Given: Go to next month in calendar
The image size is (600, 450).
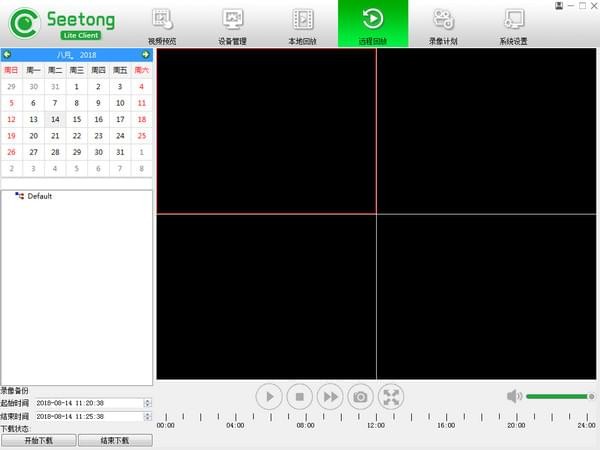Looking at the screenshot, I should click(x=146, y=54).
